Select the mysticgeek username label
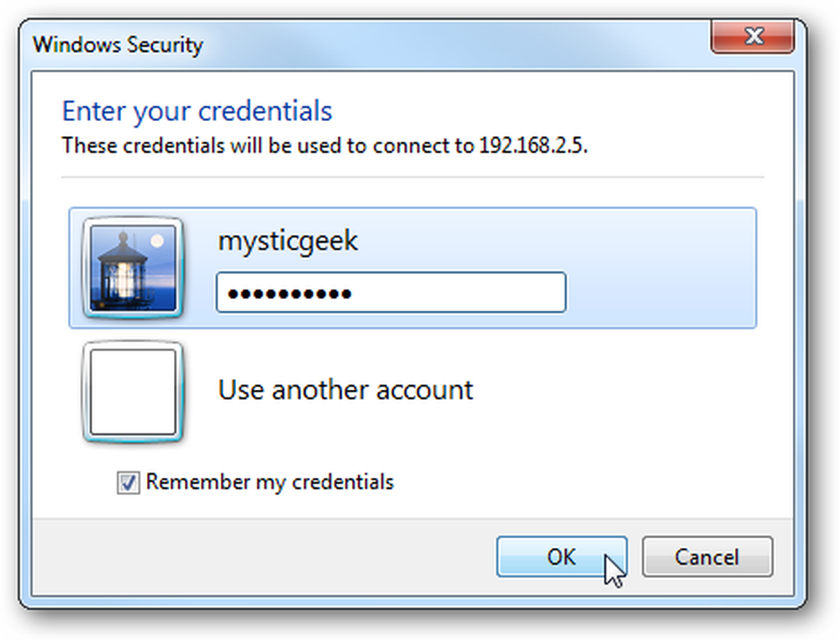 (x=287, y=240)
